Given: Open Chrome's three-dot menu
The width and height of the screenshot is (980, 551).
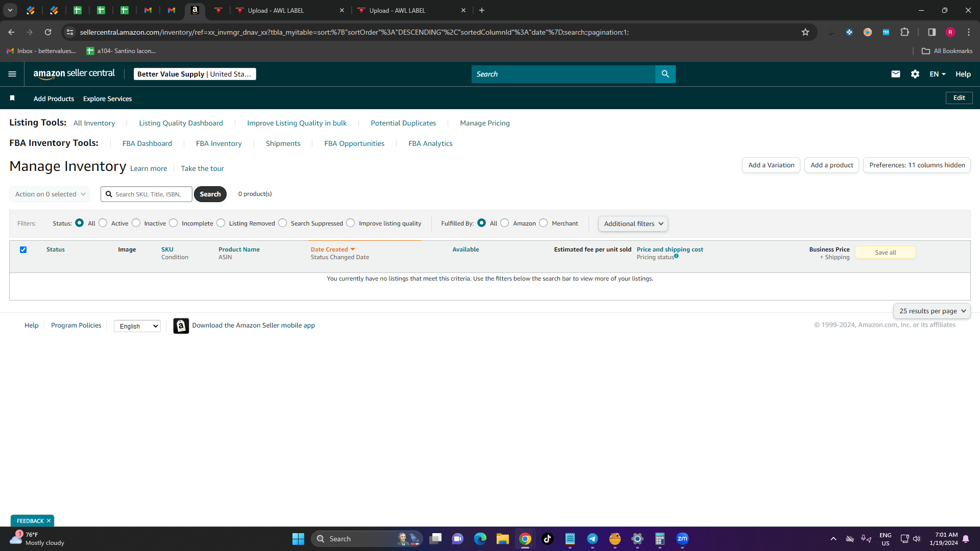Looking at the screenshot, I should click(968, 32).
